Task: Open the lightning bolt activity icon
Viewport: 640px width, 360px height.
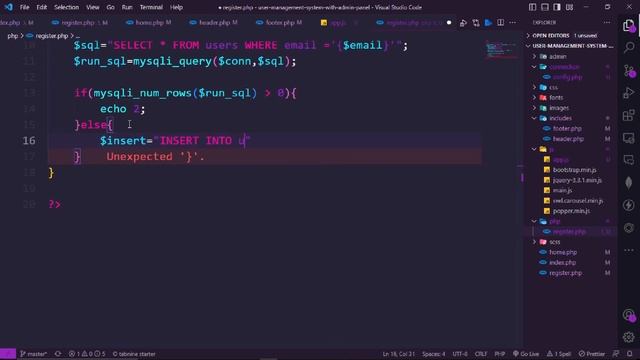Action: [x=629, y=205]
